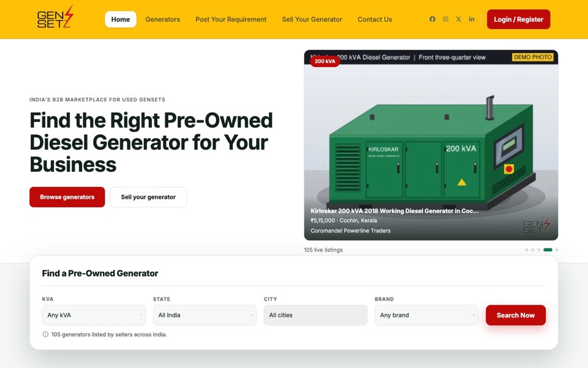Select the Home nav tab
This screenshot has height=368, width=588.
[x=121, y=19]
